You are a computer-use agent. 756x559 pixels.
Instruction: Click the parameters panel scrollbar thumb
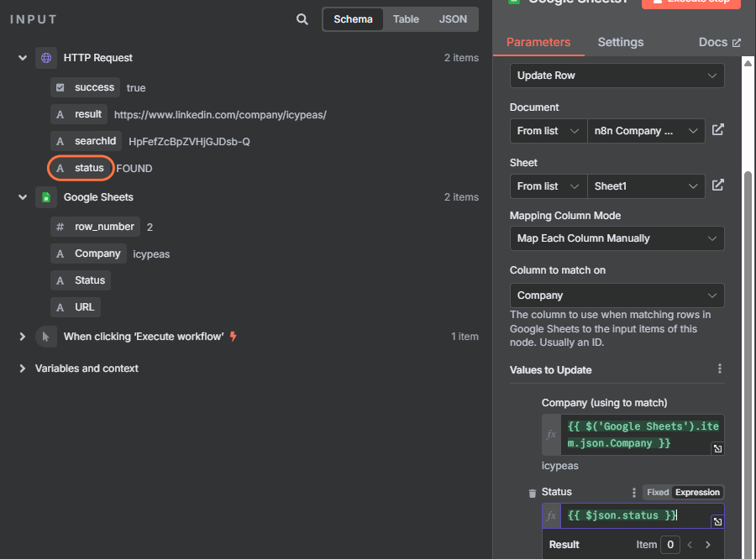(748, 364)
